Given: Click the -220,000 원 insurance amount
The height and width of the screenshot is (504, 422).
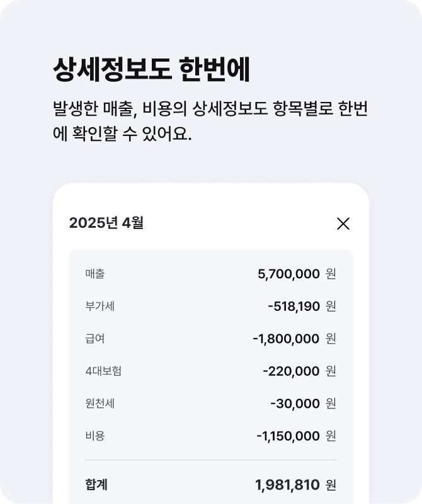Looking at the screenshot, I should [299, 371].
